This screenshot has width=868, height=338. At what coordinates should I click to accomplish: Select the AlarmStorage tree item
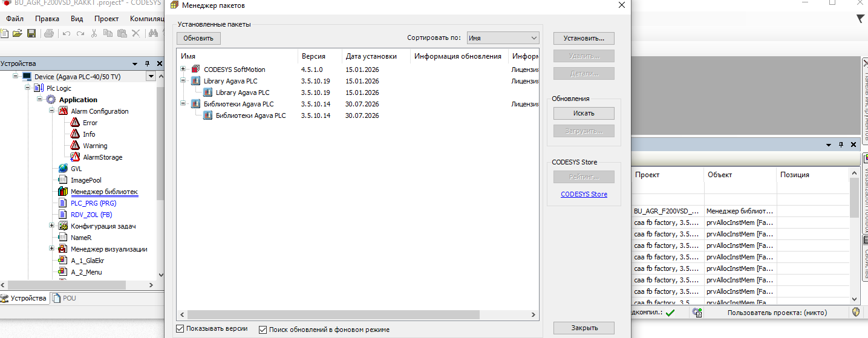[102, 157]
